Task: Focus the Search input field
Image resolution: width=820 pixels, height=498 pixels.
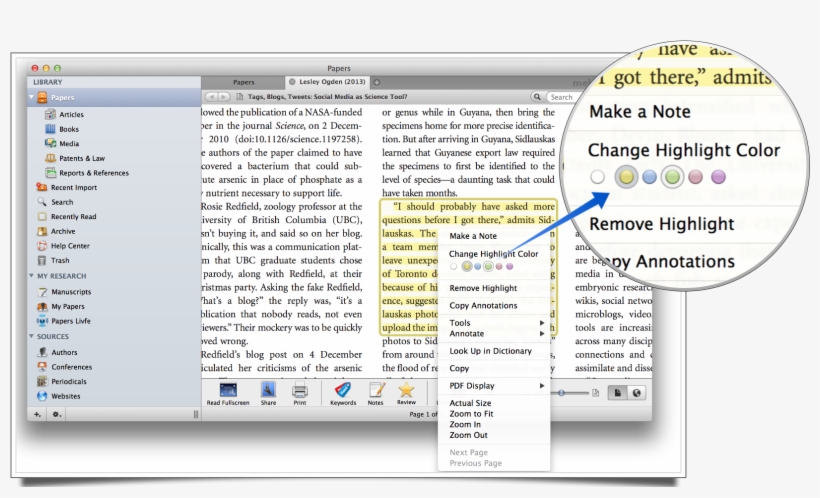Action: [x=563, y=97]
